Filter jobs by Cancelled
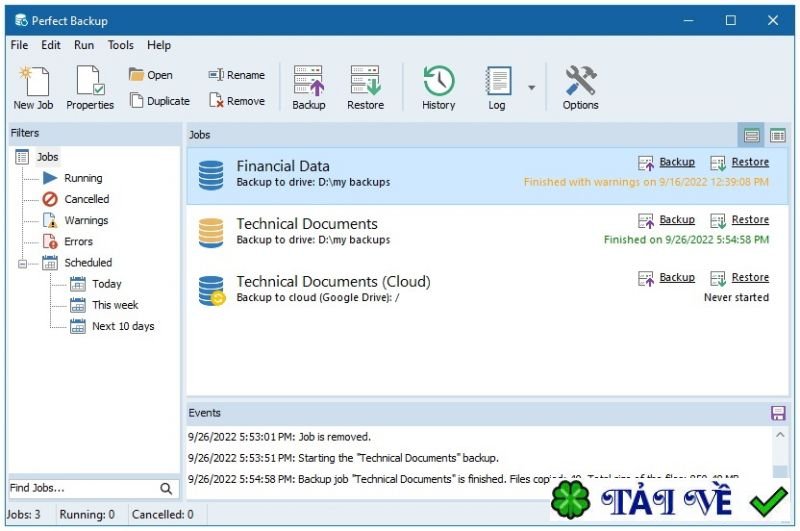The height and width of the screenshot is (531, 800). coord(87,199)
